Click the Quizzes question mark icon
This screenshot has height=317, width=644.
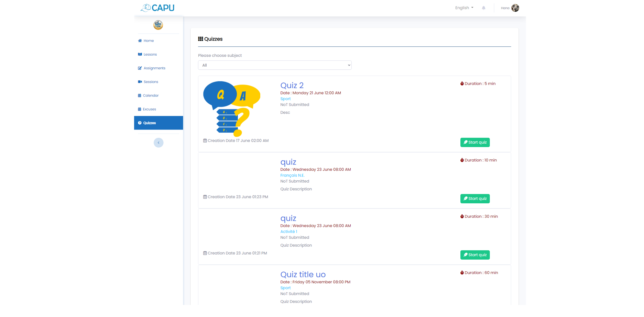(140, 123)
